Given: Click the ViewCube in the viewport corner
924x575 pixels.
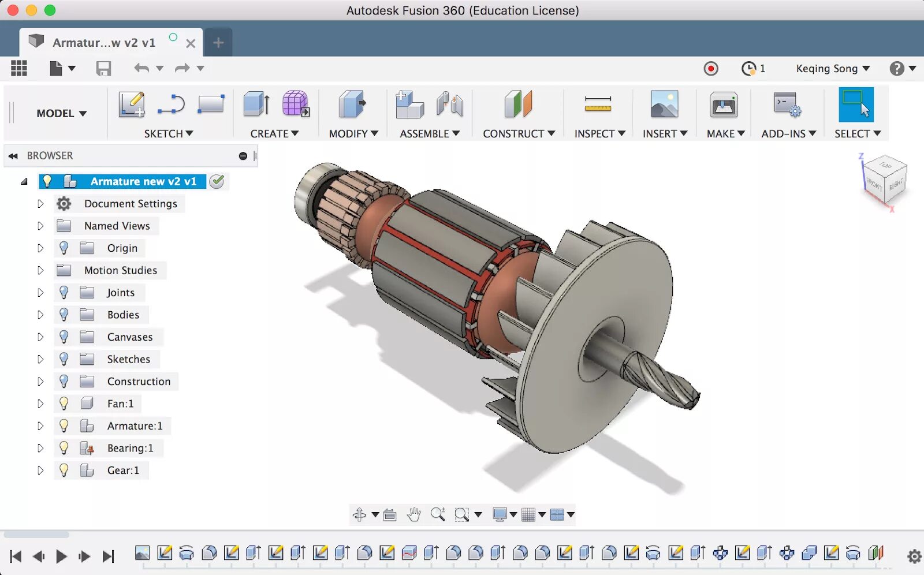Looking at the screenshot, I should click(884, 180).
